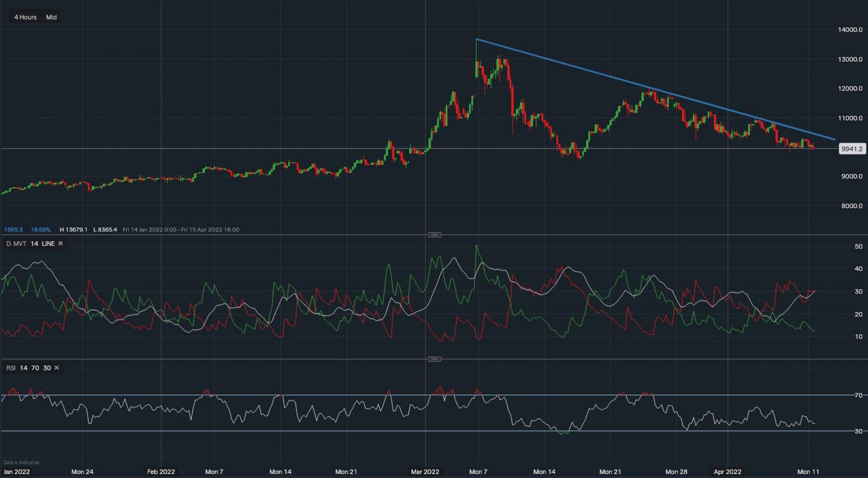
Task: Click the D. MVT indicator label
Action: (x=16, y=244)
